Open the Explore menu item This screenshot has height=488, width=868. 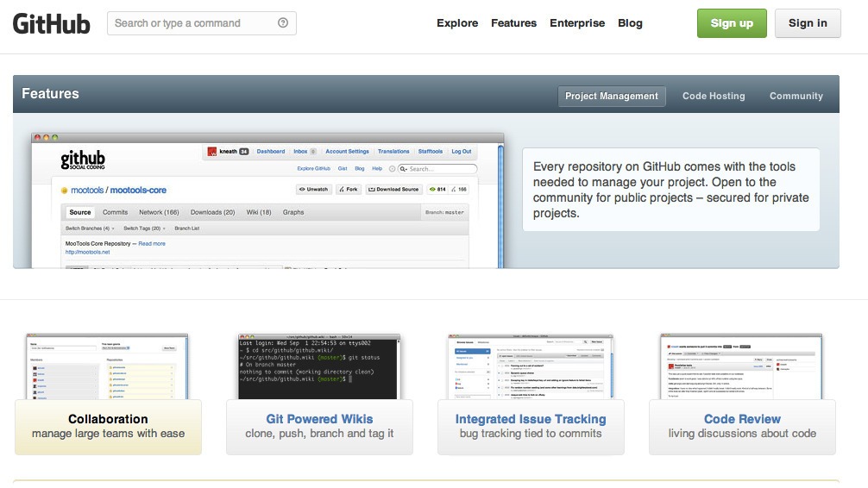(x=457, y=23)
